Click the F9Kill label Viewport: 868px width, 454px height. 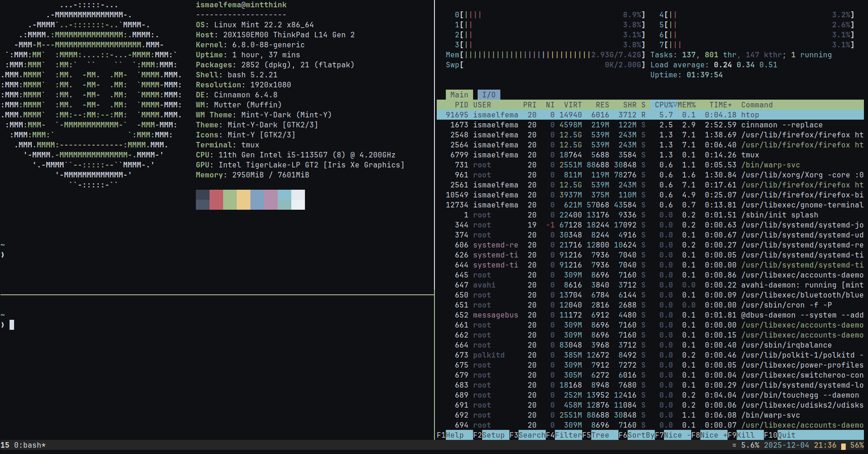click(740, 435)
